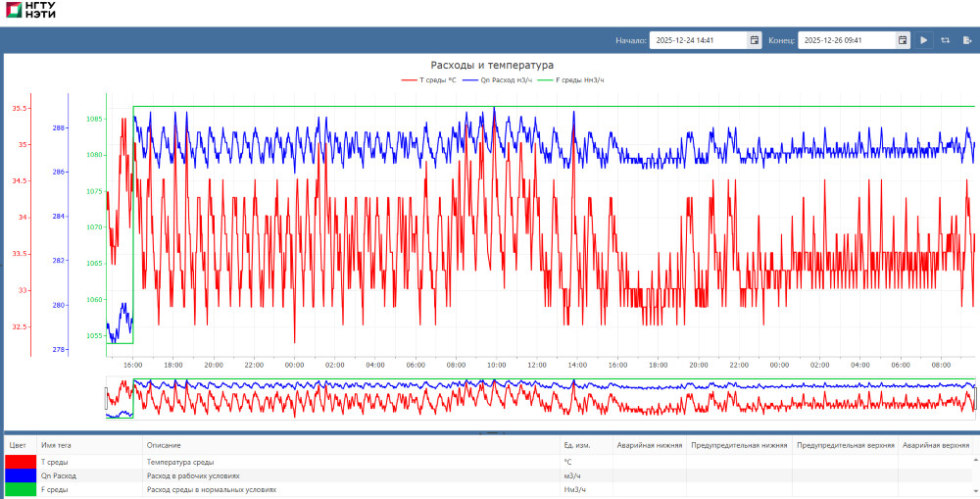Viewport: 980px width, 499px height.
Task: Click the export file icon in toolbar
Action: point(967,40)
